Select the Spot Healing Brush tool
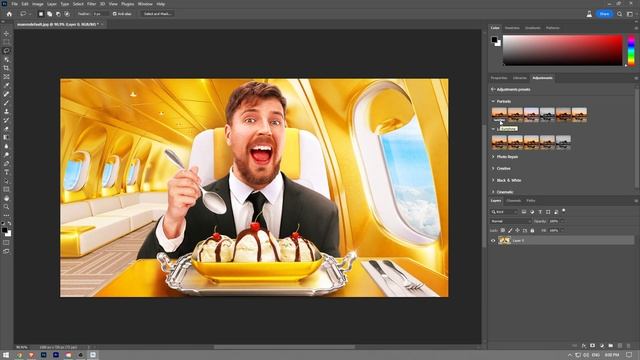This screenshot has height=360, width=640. coord(6,94)
